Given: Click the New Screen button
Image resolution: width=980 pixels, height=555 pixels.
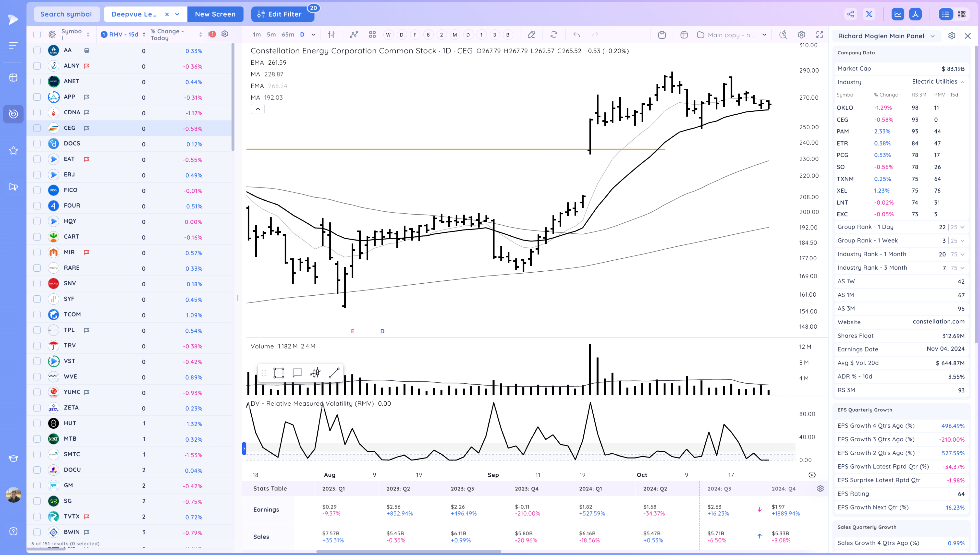Looking at the screenshot, I should pyautogui.click(x=215, y=14).
